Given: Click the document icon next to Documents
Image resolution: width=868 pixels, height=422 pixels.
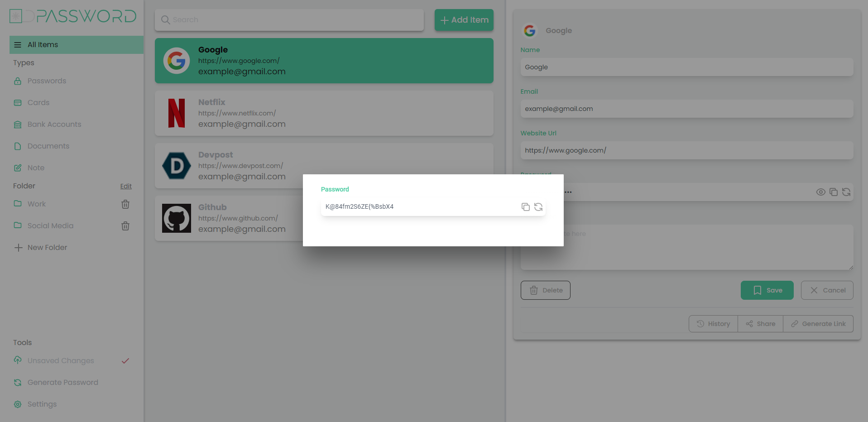Looking at the screenshot, I should pyautogui.click(x=18, y=146).
